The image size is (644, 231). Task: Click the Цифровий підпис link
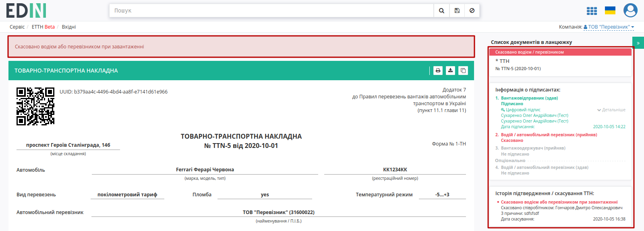521,110
